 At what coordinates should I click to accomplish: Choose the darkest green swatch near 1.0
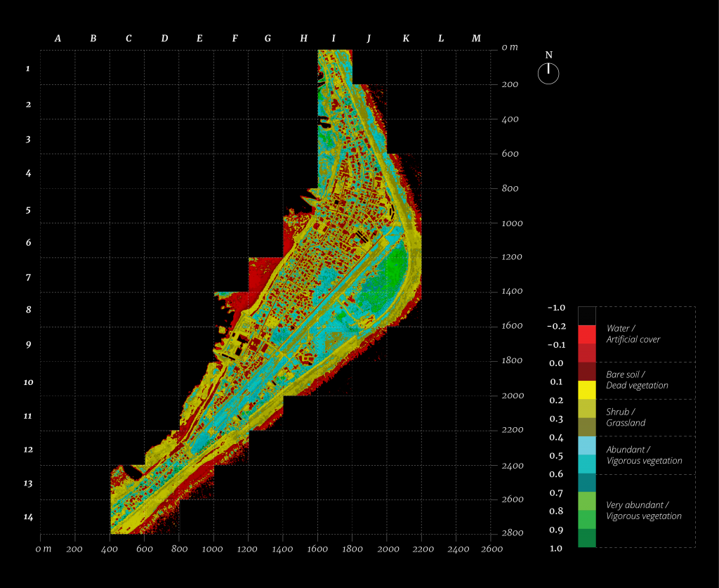[586, 538]
